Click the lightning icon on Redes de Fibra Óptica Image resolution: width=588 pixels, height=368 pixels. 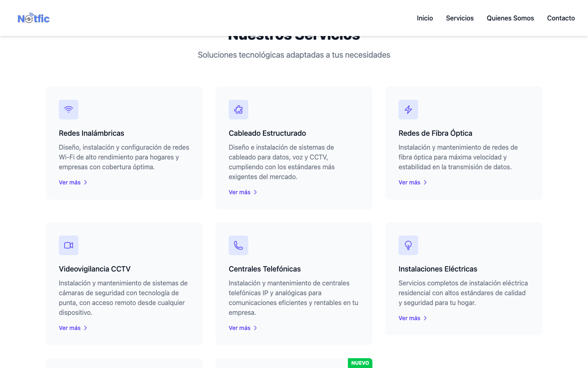coord(408,110)
